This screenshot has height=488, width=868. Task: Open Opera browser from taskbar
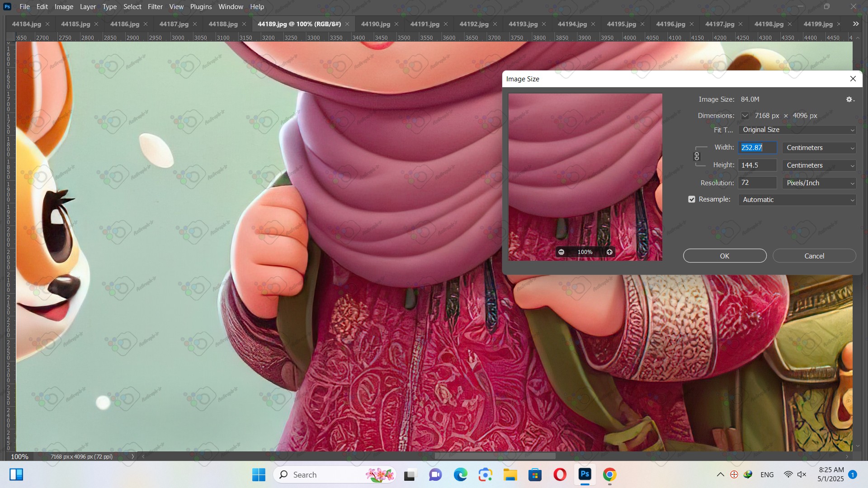pyautogui.click(x=560, y=474)
